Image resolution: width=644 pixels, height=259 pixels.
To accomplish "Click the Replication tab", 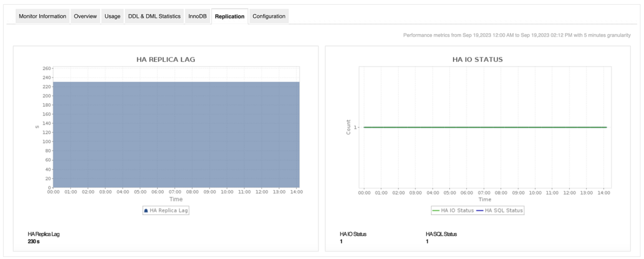I will [229, 16].
